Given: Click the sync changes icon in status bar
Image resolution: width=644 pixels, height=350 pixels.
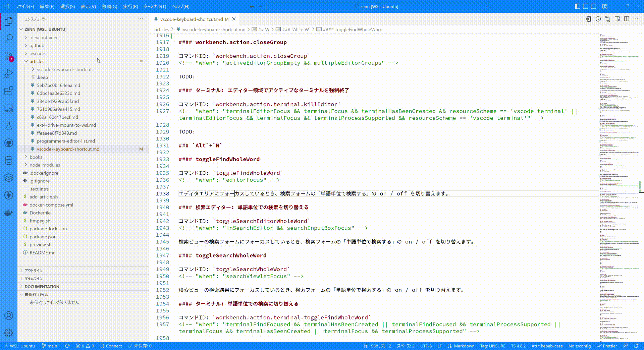Looking at the screenshot, I should click(x=67, y=346).
